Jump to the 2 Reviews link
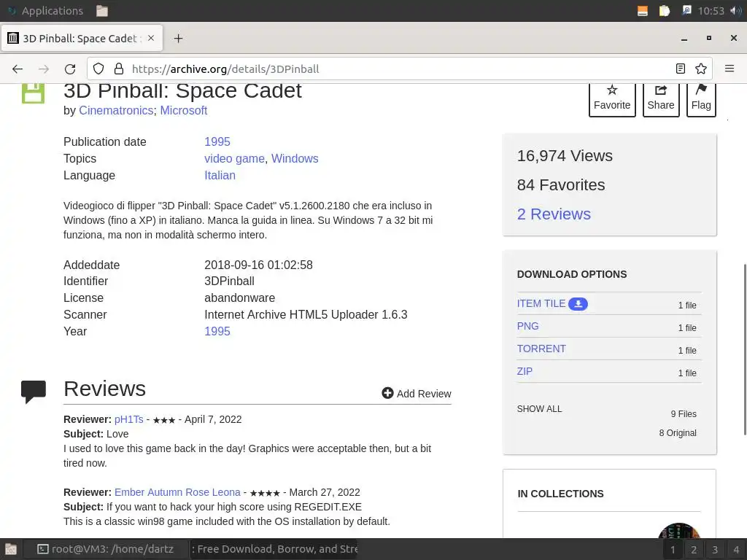The height and width of the screenshot is (560, 747). (x=554, y=214)
